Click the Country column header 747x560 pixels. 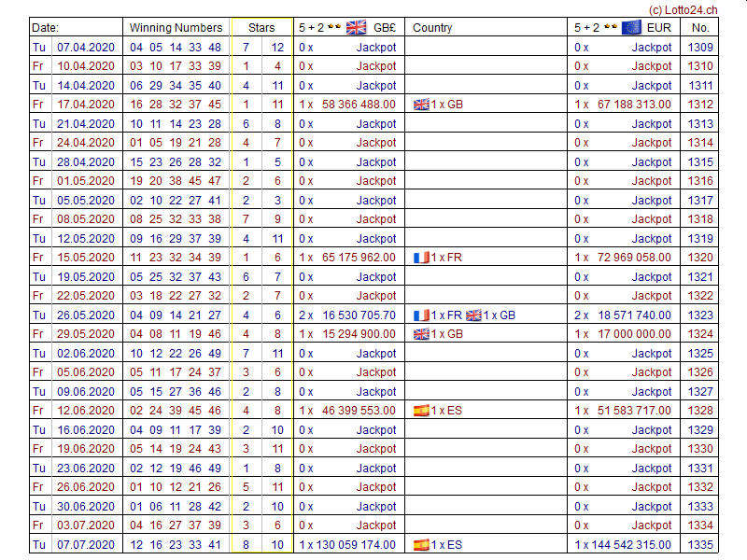point(432,28)
